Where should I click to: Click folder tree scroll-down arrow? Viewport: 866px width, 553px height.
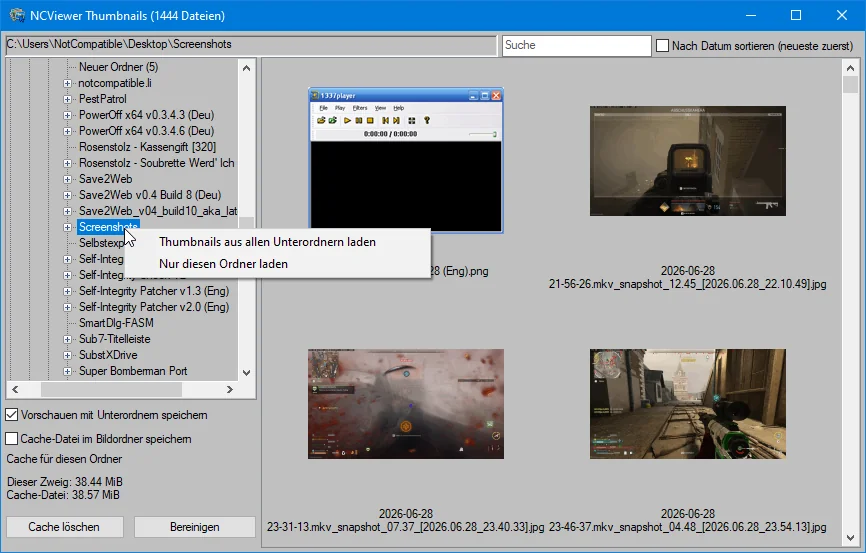(x=246, y=373)
